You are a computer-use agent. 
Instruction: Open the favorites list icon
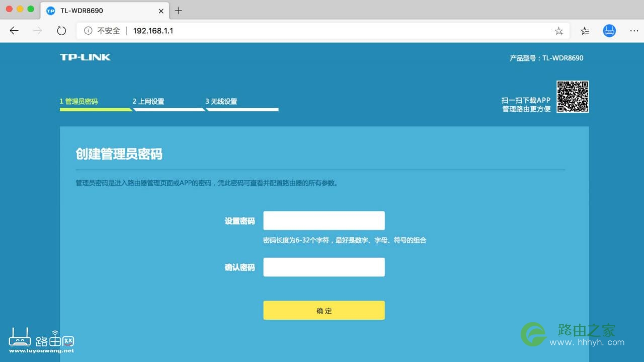(x=585, y=31)
